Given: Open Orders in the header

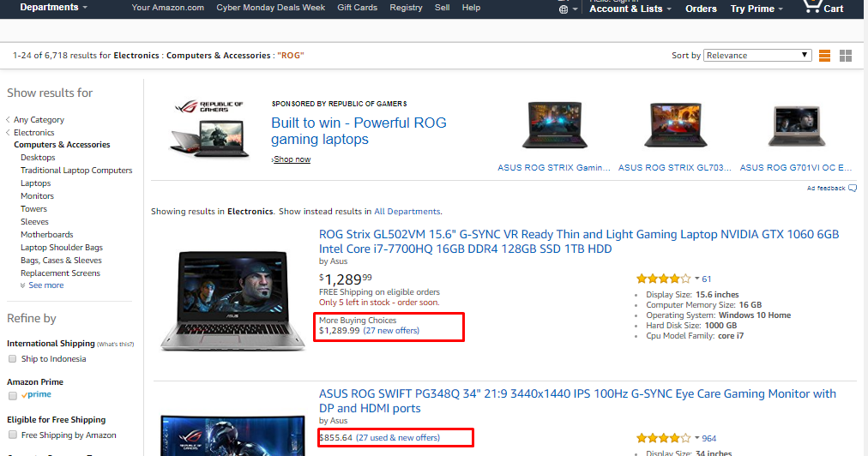Looking at the screenshot, I should (x=701, y=9).
